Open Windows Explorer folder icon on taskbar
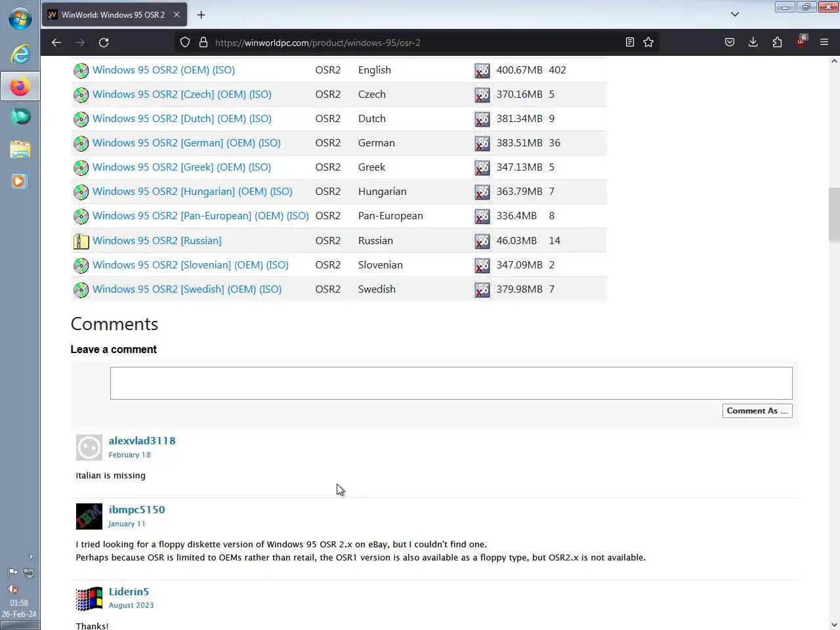Image resolution: width=840 pixels, height=630 pixels. [x=20, y=149]
